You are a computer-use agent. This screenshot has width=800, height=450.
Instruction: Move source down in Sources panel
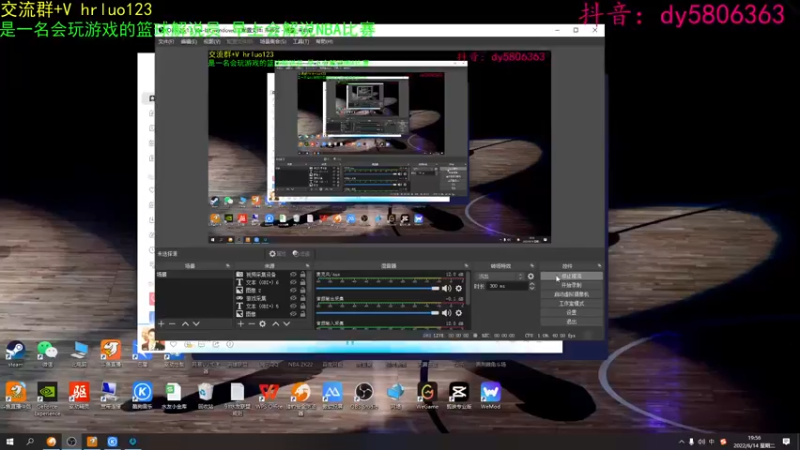287,324
